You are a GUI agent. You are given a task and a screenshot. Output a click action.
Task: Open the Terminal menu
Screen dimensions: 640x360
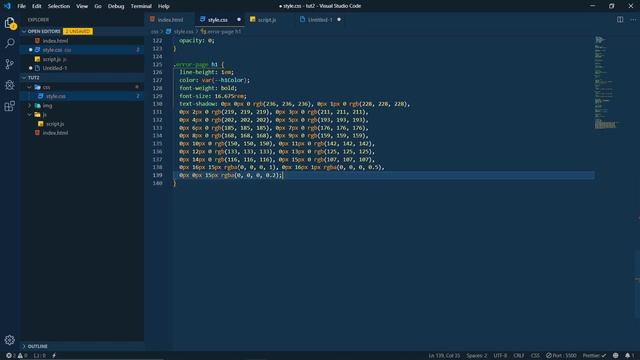pos(141,6)
